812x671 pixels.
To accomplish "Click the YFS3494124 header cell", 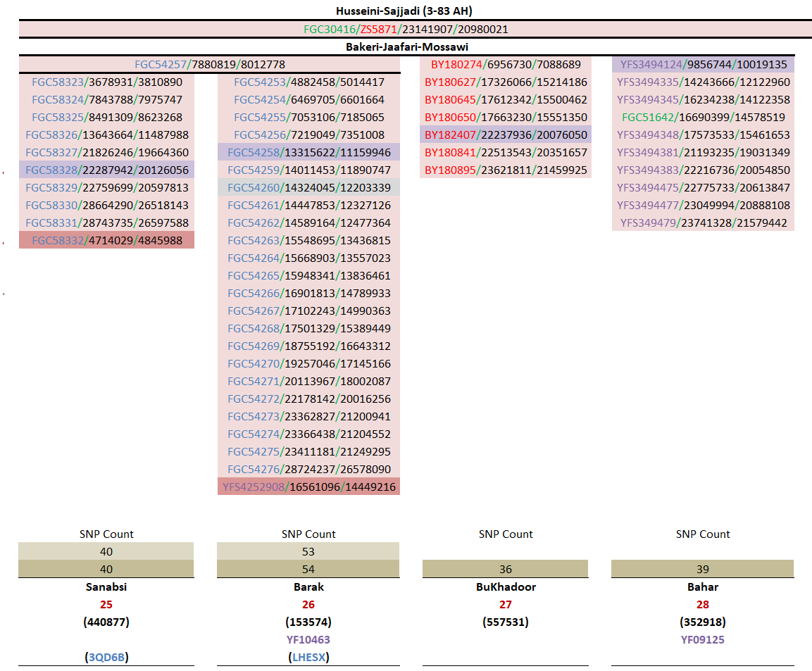I will click(x=703, y=65).
